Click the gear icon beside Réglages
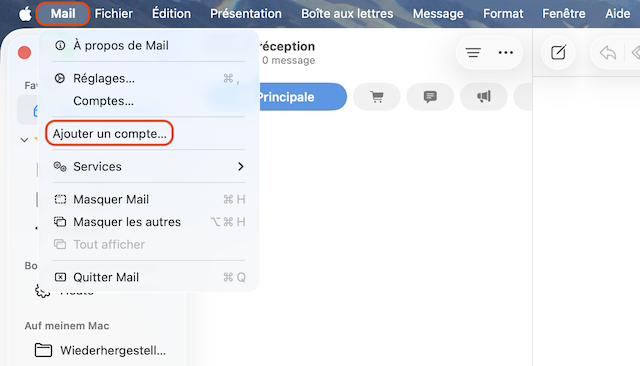 pos(60,78)
